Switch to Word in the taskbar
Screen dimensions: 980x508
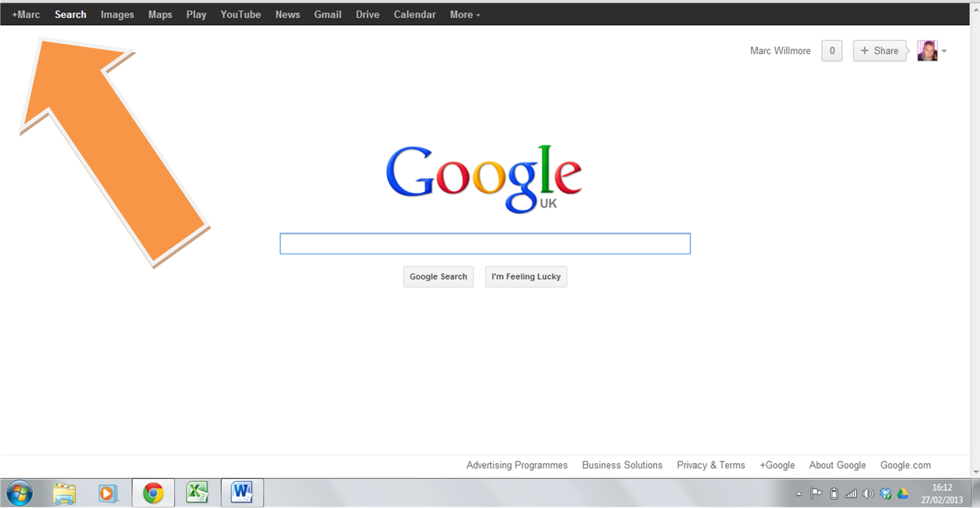(x=242, y=493)
